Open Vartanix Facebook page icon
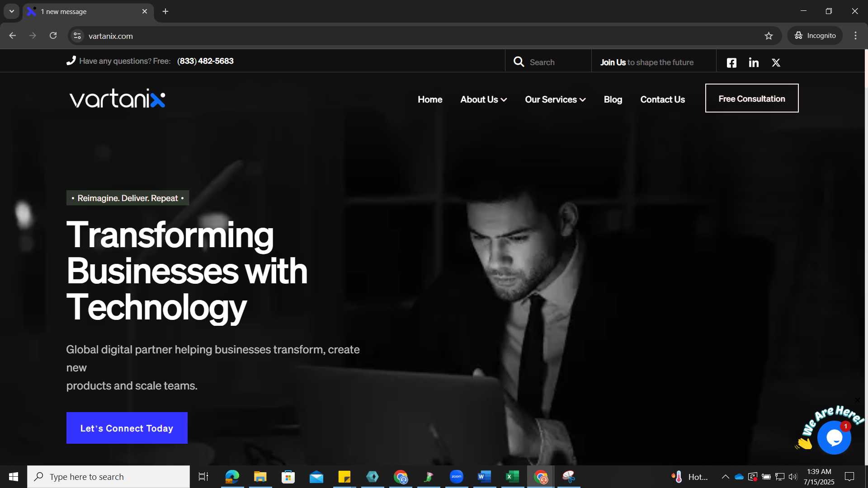 coord(731,63)
